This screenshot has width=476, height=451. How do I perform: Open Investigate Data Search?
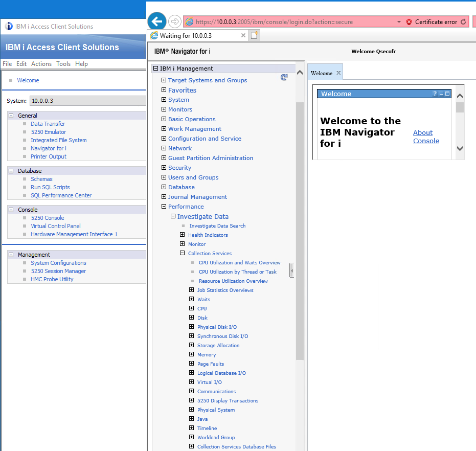coord(217,225)
